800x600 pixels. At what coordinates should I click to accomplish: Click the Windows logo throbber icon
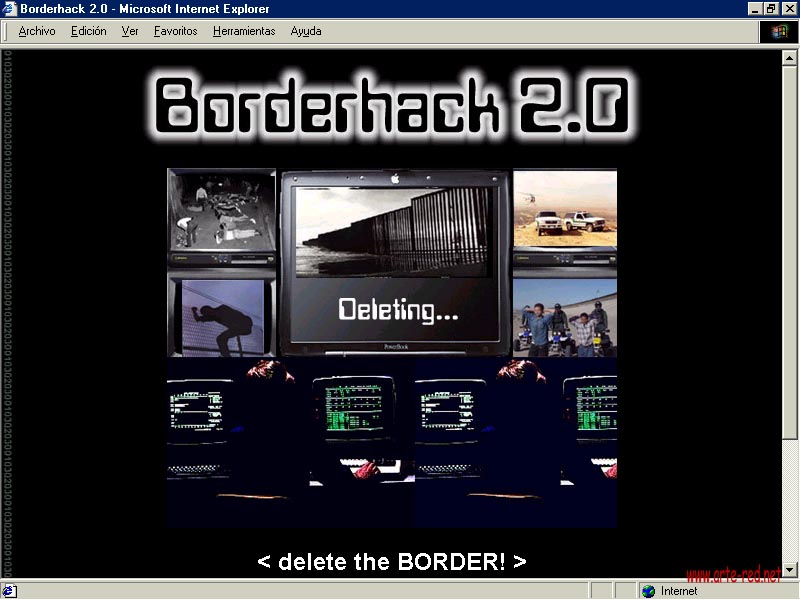[x=779, y=31]
